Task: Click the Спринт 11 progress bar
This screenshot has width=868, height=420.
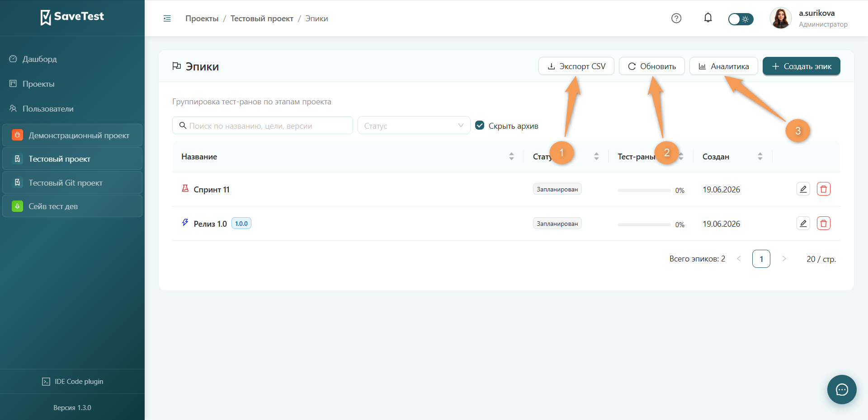Action: (x=644, y=190)
